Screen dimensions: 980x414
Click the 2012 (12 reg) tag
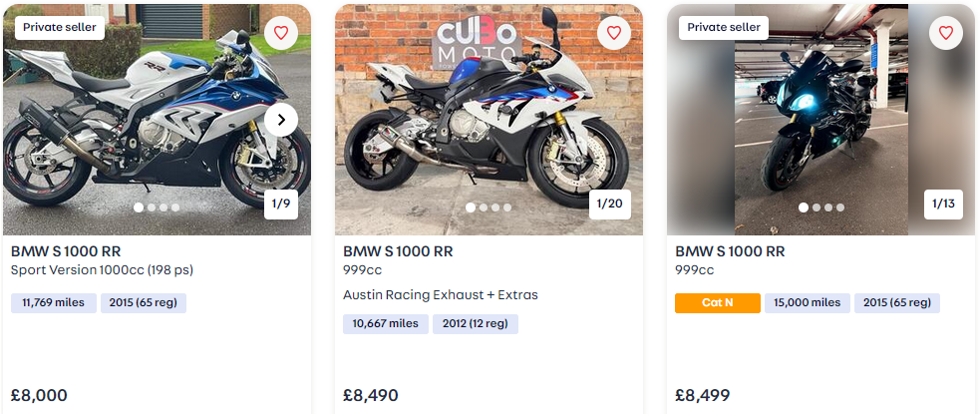475,323
